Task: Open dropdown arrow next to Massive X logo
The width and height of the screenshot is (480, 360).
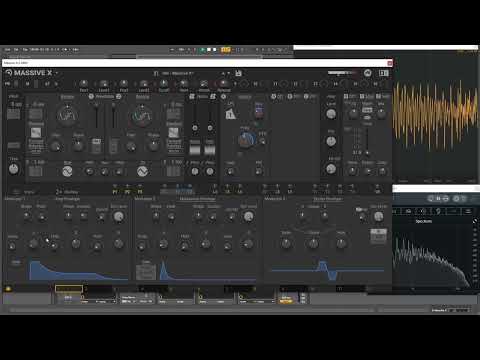Action: 57,73
